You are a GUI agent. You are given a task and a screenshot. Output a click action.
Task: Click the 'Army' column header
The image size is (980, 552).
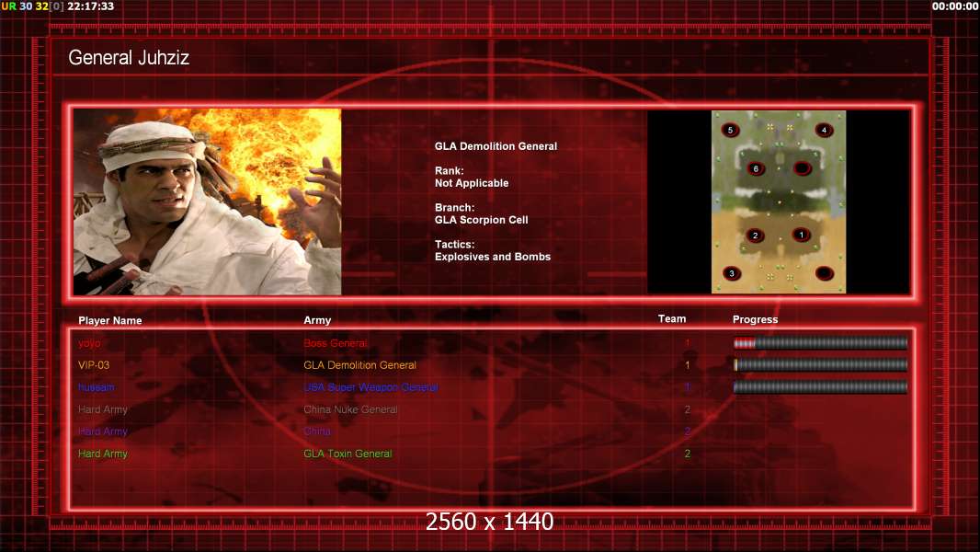pos(317,320)
